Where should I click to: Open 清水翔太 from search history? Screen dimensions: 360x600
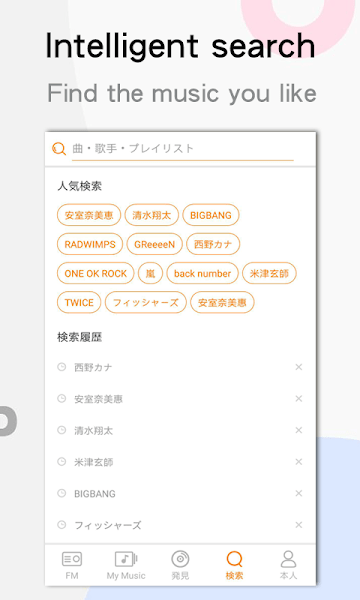click(93, 430)
